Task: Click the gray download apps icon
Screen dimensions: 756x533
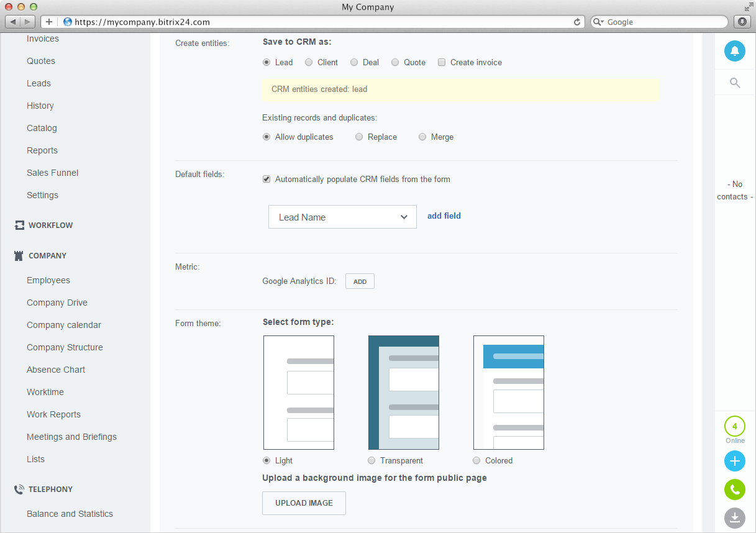Action: [735, 518]
